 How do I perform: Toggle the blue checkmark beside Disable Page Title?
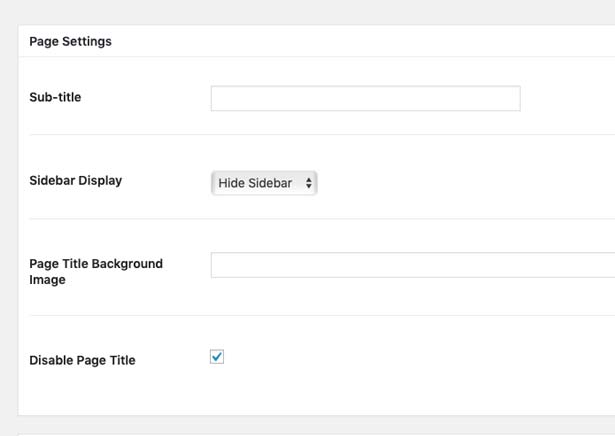(217, 357)
